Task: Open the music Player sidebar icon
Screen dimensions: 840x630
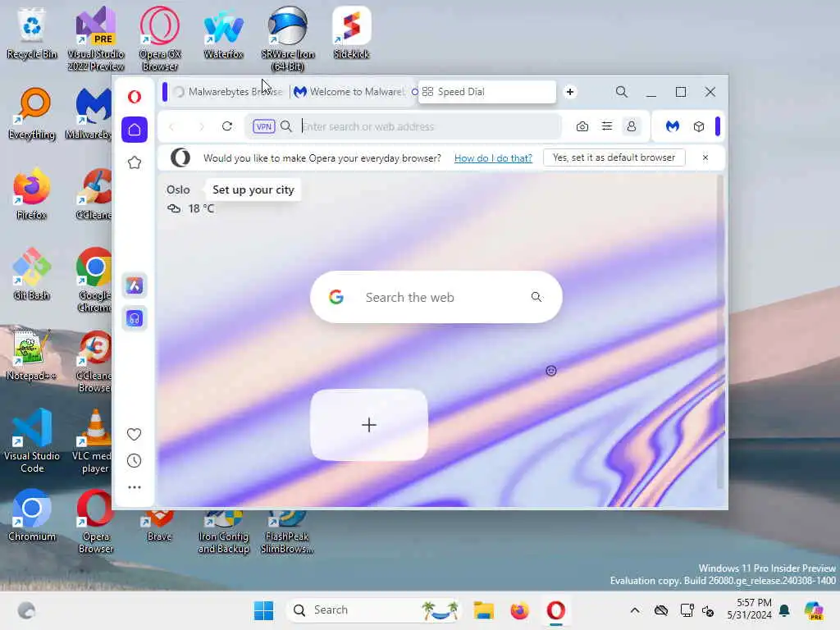Action: [x=135, y=318]
